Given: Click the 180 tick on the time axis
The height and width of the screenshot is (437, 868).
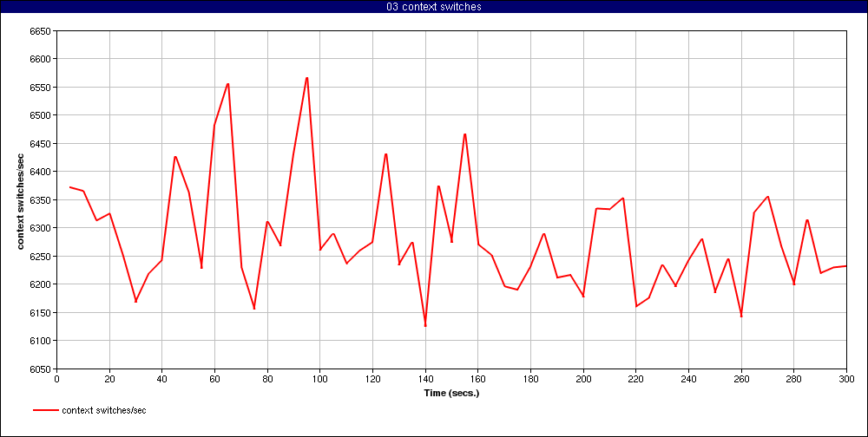Looking at the screenshot, I should point(530,379).
